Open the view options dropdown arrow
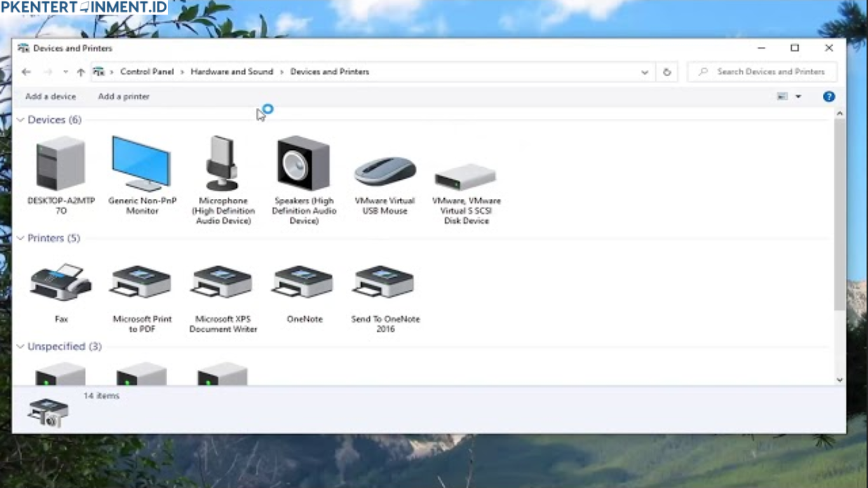 coord(798,96)
